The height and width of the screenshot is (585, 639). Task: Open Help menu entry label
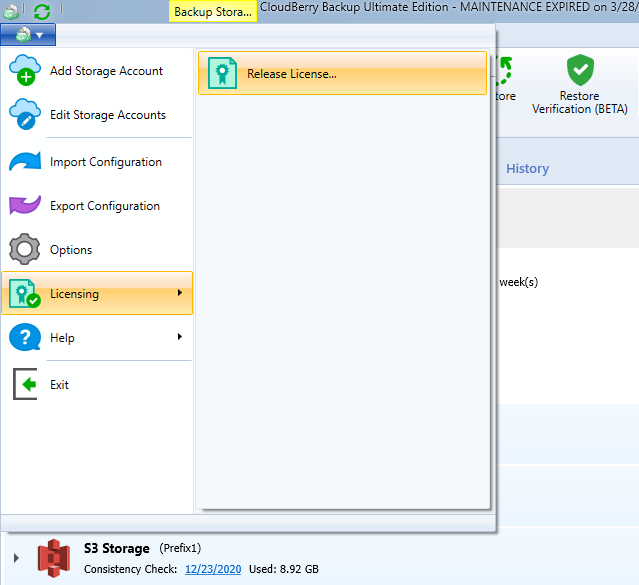coord(62,338)
